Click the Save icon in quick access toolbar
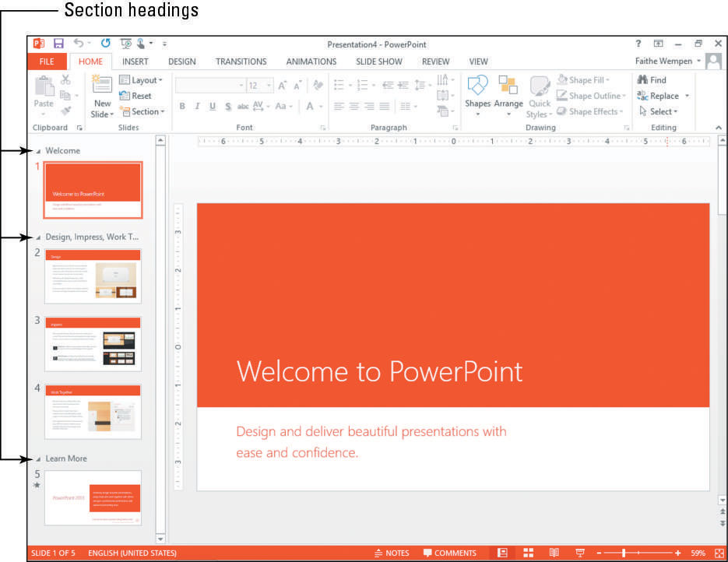Image resolution: width=728 pixels, height=562 pixels. [x=58, y=44]
